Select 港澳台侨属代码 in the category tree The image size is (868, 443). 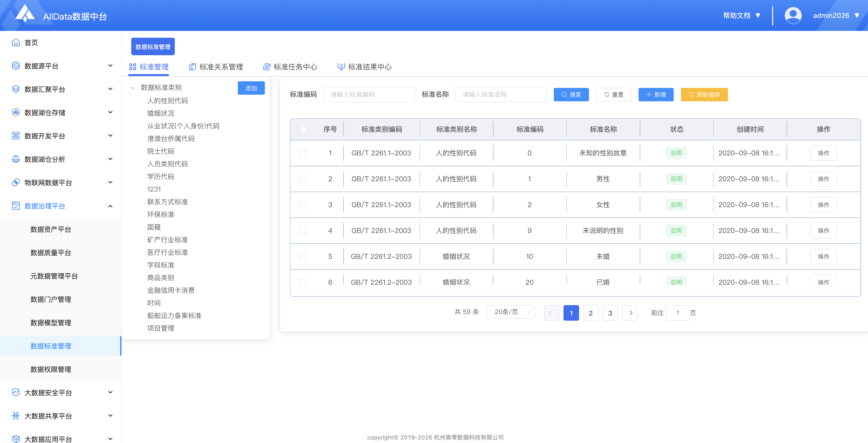click(x=171, y=138)
